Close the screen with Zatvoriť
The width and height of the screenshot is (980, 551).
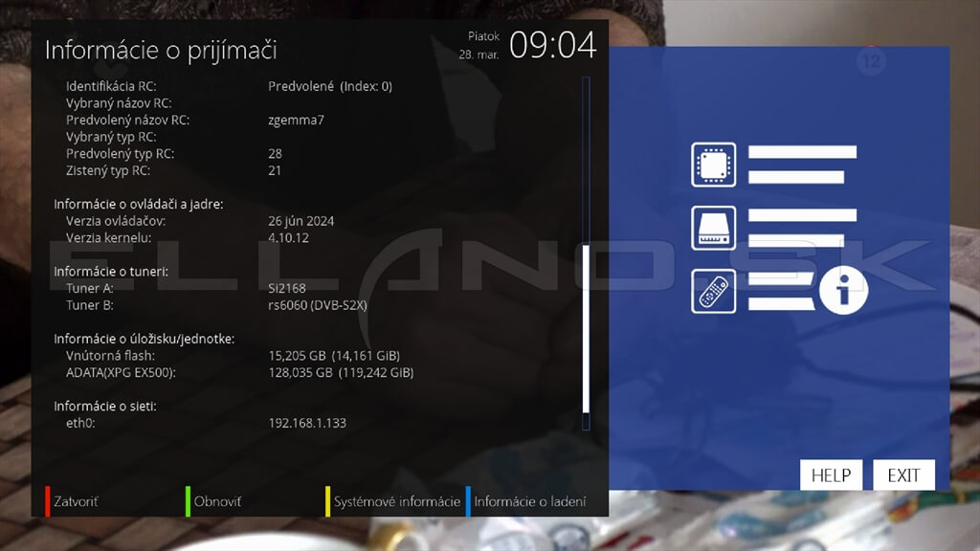pyautogui.click(x=76, y=501)
